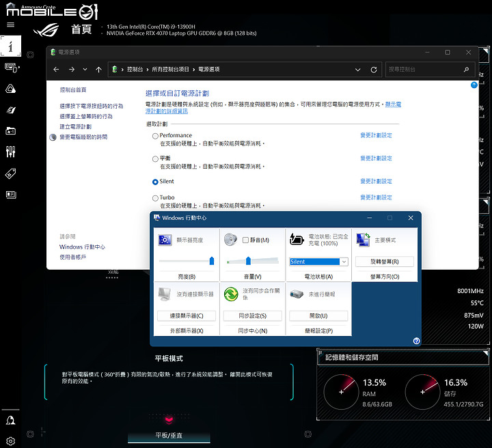Open 選擇蓋上螢幕時的行為 link

pos(86,117)
